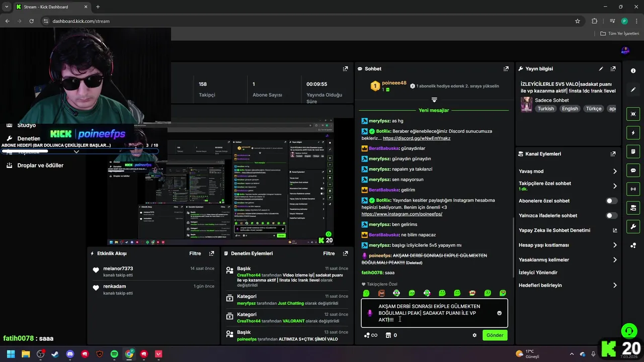
Task: Open Filtre in Etkinlik Akışı panel
Action: pyautogui.click(x=195, y=253)
